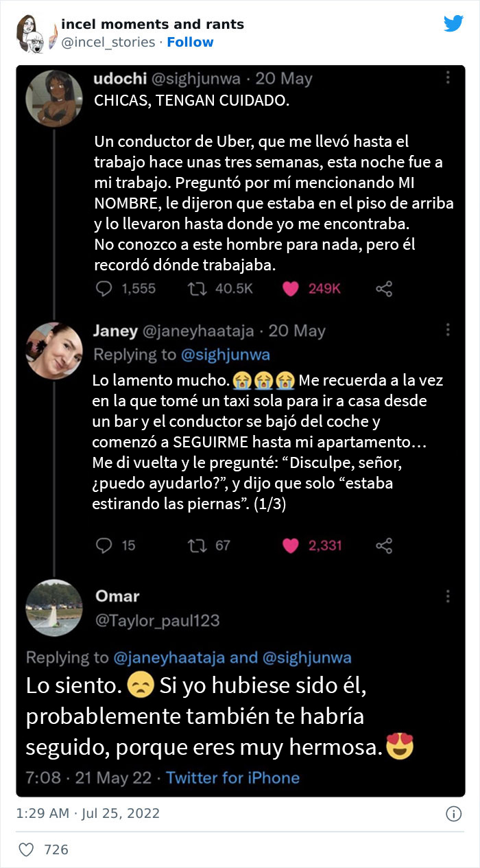Click reply icon on Janey's tweet
Viewport: 480px width, 868px height.
(104, 546)
